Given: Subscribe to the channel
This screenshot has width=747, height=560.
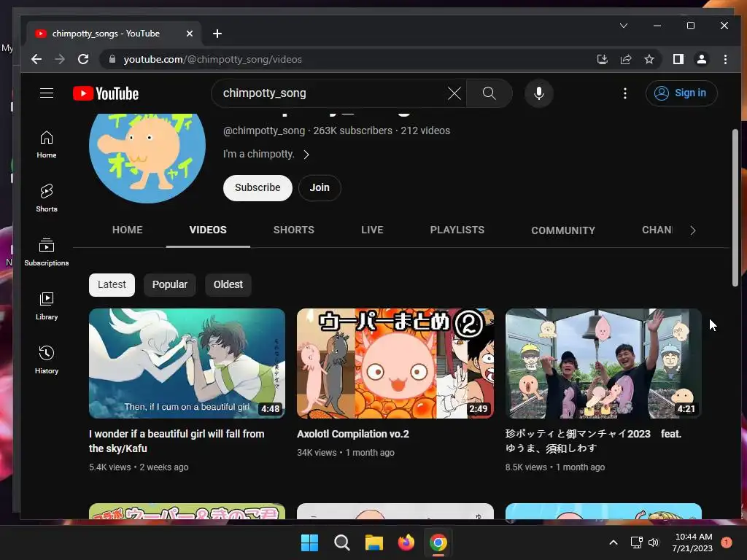Looking at the screenshot, I should click(x=258, y=187).
